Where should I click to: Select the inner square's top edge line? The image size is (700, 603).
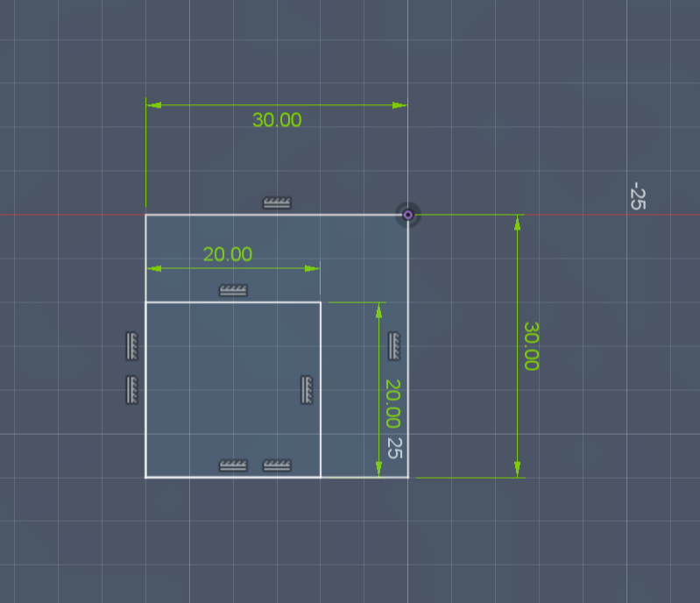coord(233,302)
